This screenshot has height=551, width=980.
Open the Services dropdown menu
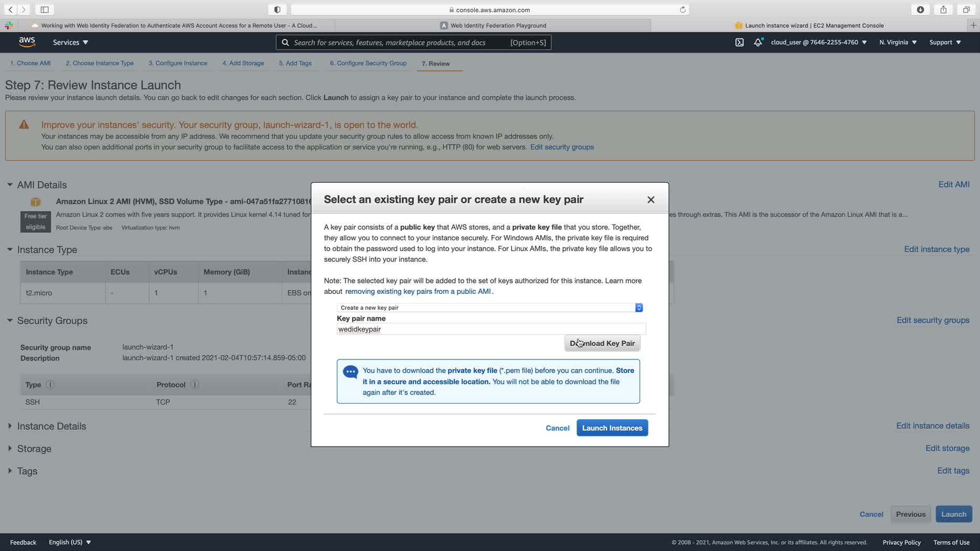70,43
